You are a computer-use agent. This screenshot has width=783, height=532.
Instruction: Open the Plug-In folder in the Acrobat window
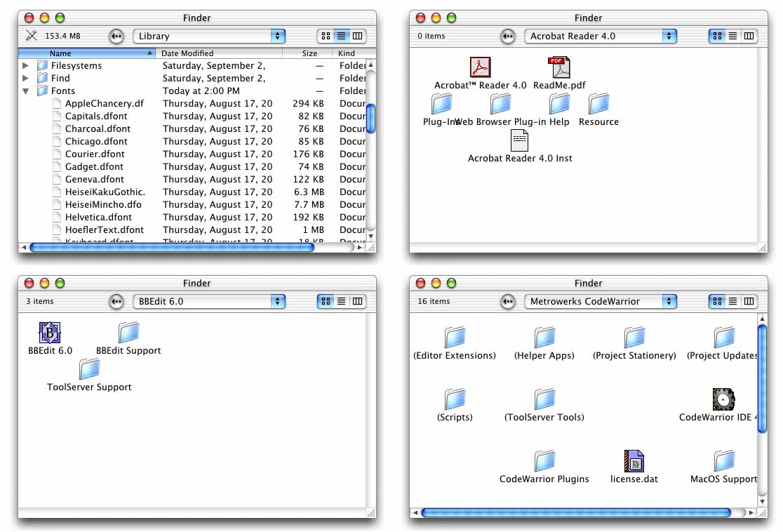[441, 103]
